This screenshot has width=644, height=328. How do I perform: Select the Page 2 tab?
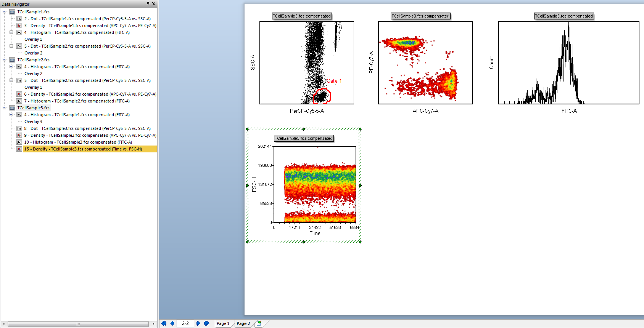tap(243, 323)
